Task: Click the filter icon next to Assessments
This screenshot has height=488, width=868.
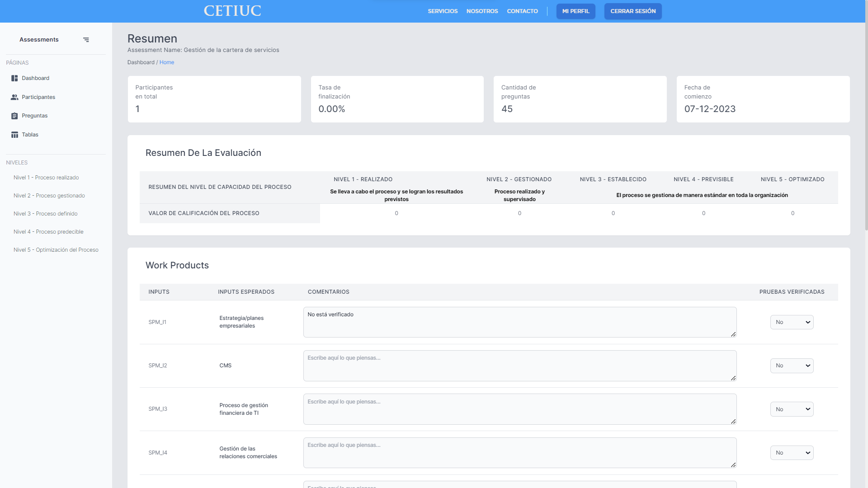Action: (86, 40)
